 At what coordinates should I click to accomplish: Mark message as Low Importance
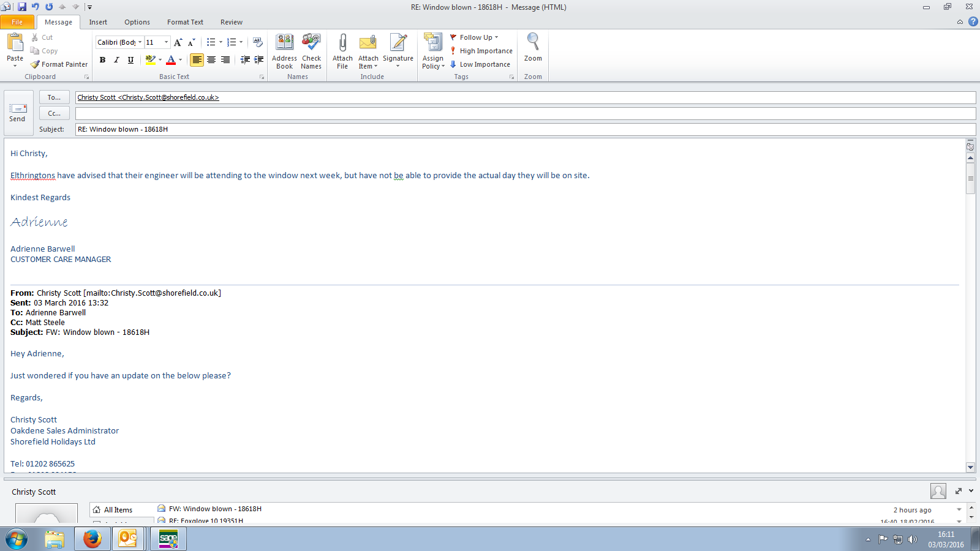[x=480, y=64]
